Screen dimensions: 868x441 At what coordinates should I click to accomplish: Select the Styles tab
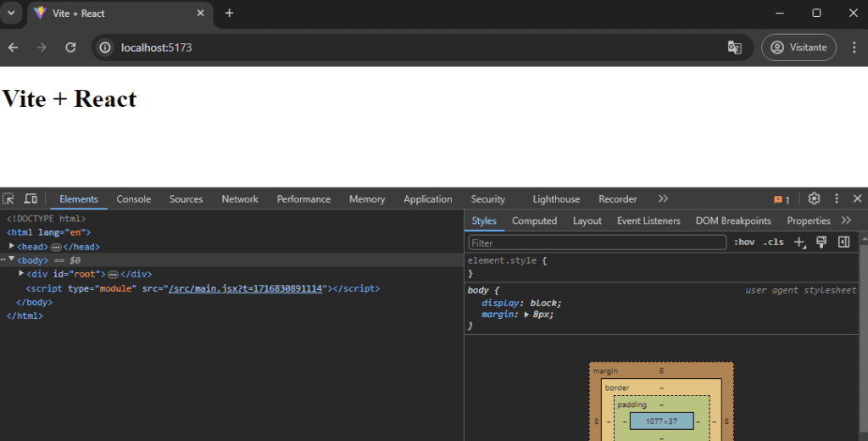pos(484,220)
